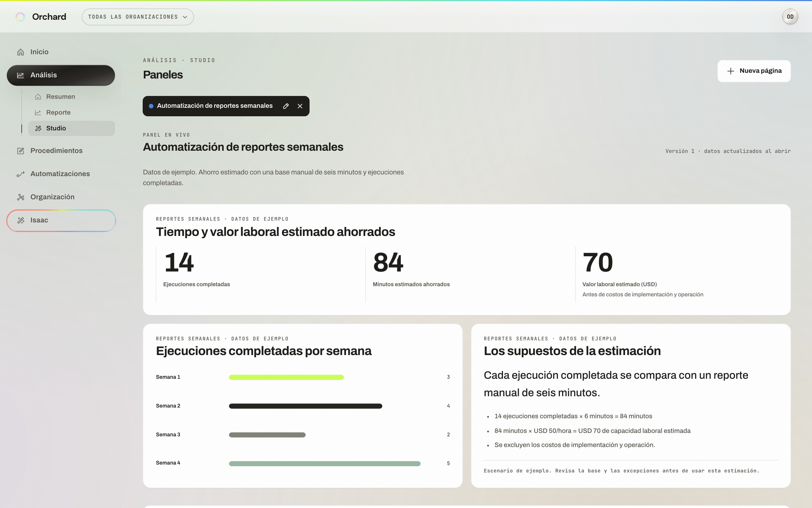Viewport: 812px width, 508px height.
Task: Open Organización in the sidebar
Action: 60,197
